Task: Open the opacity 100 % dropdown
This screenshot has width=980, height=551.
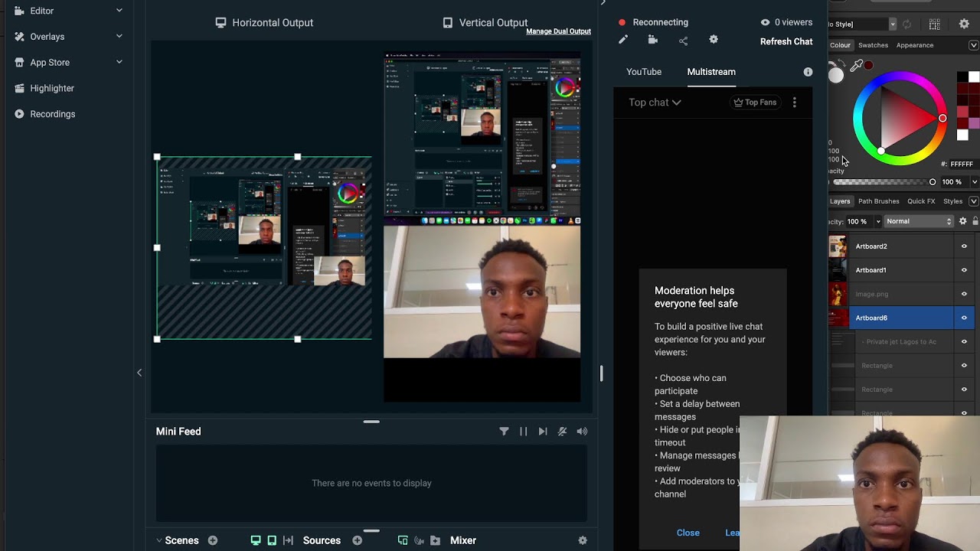Action: (x=974, y=182)
